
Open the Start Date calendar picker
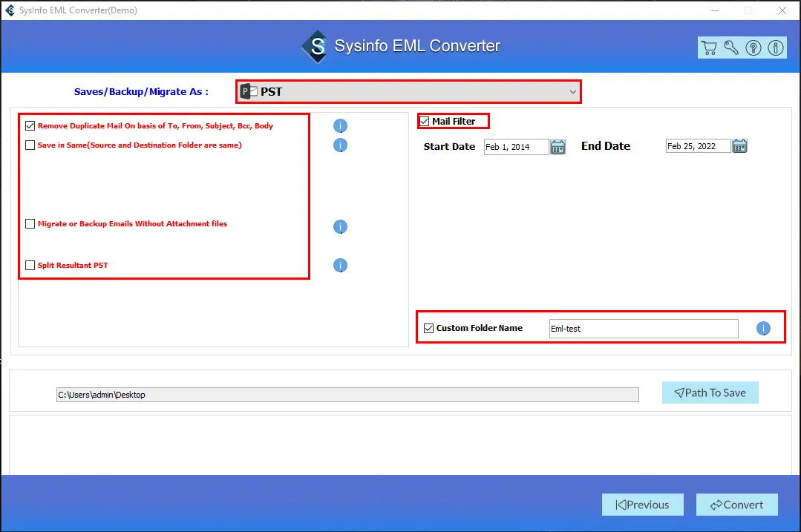point(558,147)
